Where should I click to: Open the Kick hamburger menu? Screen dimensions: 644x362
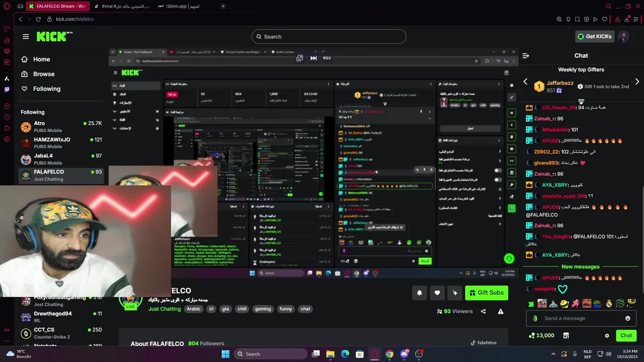click(26, 37)
